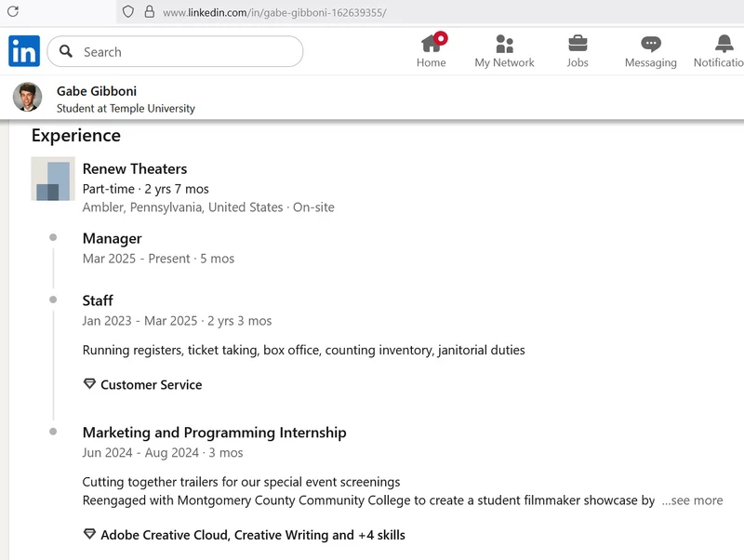Select the Marketing and Programming Internship title
Viewport: 744px width, 560px height.
tap(214, 433)
